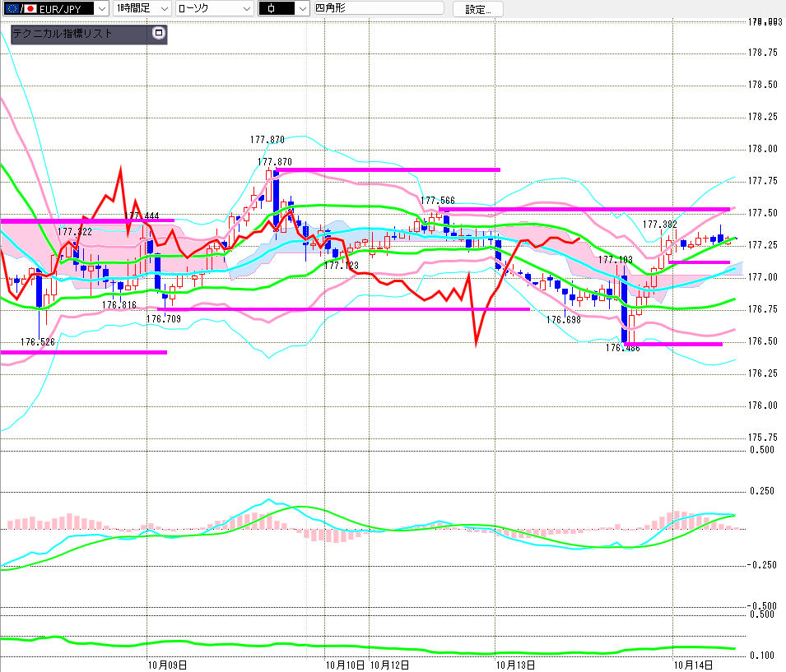
Task: Click the 176.698 price label
Action: click(564, 320)
